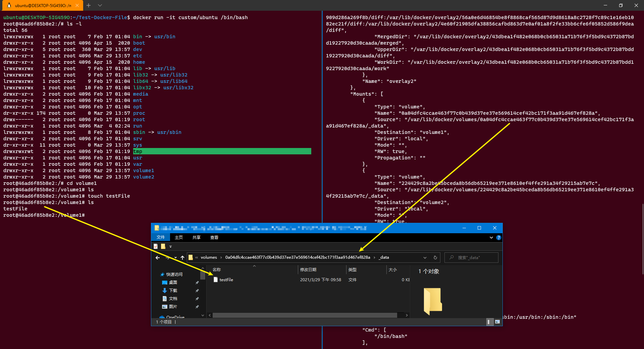Image resolution: width=644 pixels, height=349 pixels.
Task: Open the 查看 ribbon tab
Action: (214, 237)
